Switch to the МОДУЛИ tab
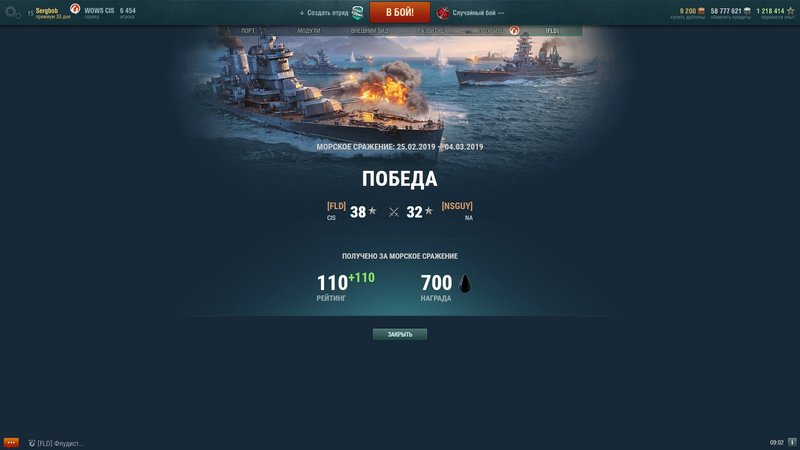800x450 pixels. point(309,31)
